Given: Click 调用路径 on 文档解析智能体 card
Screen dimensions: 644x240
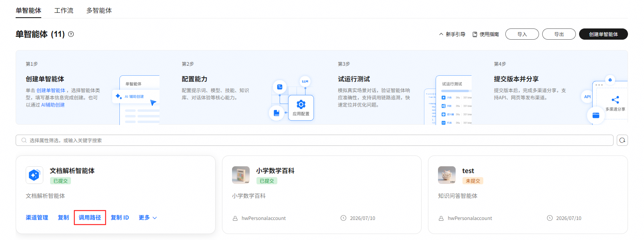Looking at the screenshot, I should coord(90,218).
